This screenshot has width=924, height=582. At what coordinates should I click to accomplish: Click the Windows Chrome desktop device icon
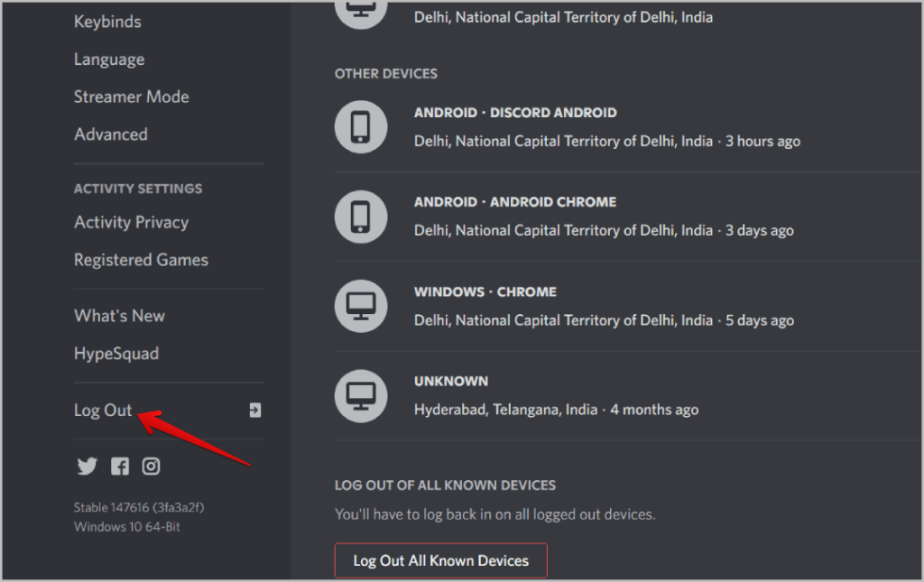[x=360, y=306]
